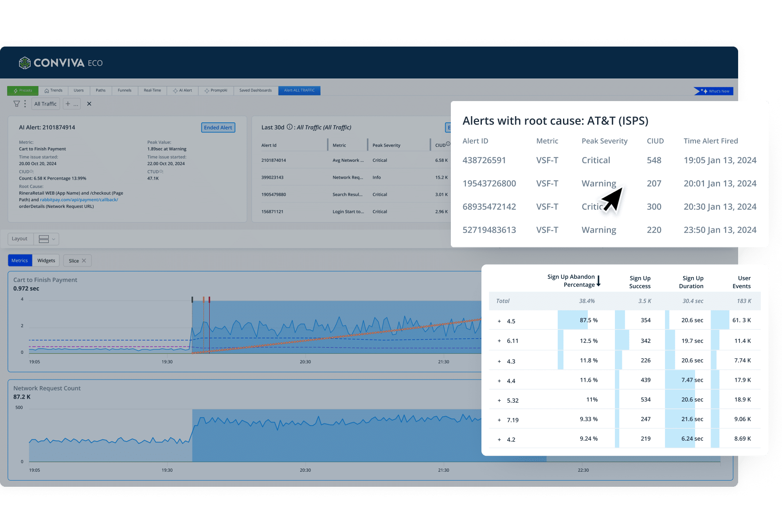
Task: Click the Alert Id column header in Last 30d table
Action: coord(269,145)
